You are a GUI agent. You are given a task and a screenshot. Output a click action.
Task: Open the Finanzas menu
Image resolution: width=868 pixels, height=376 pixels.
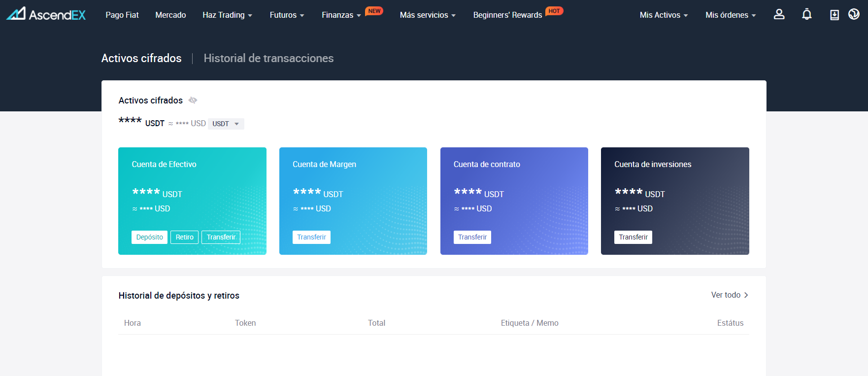pos(341,15)
